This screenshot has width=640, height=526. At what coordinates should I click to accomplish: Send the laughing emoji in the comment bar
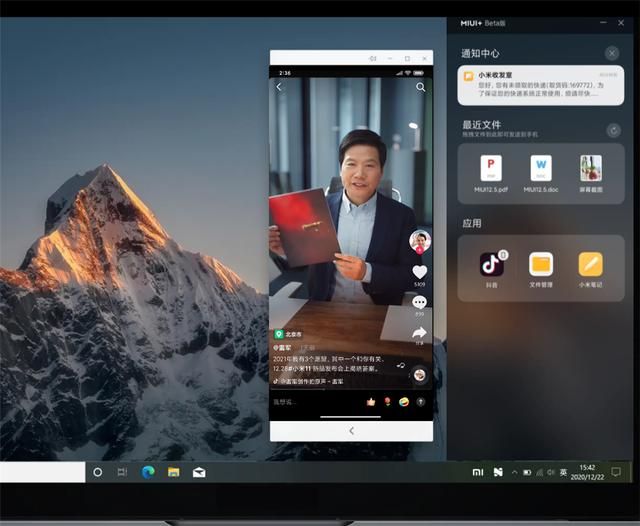[x=404, y=402]
